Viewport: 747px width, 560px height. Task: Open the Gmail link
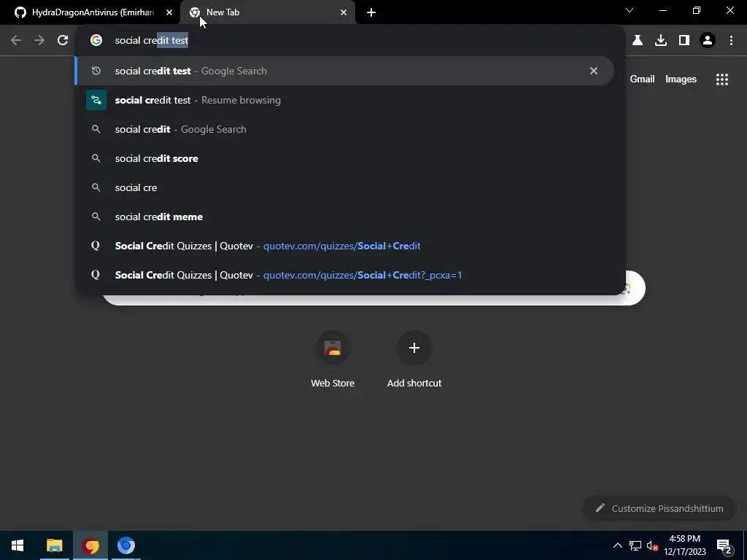(642, 79)
